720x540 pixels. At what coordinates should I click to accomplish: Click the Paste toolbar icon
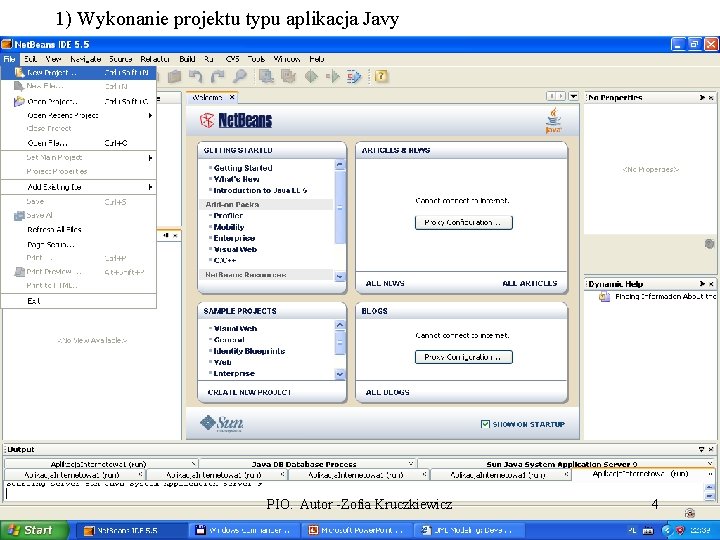point(174,76)
